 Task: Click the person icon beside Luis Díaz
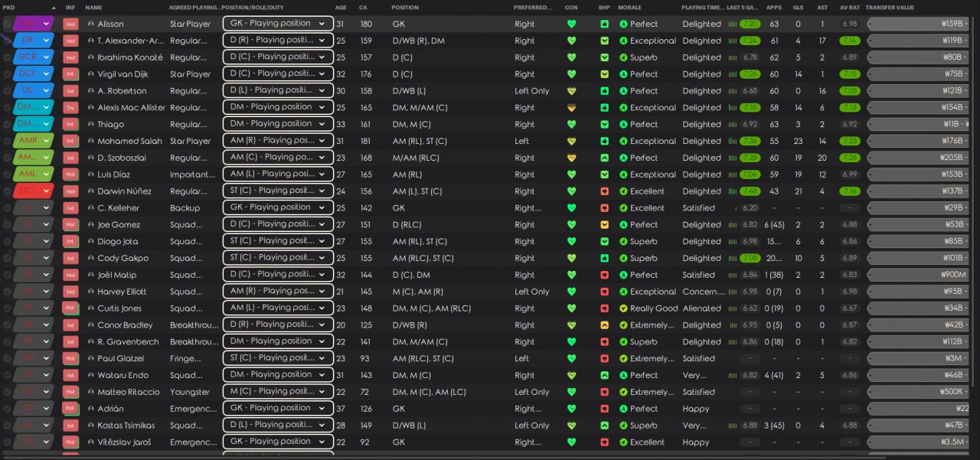pos(92,175)
